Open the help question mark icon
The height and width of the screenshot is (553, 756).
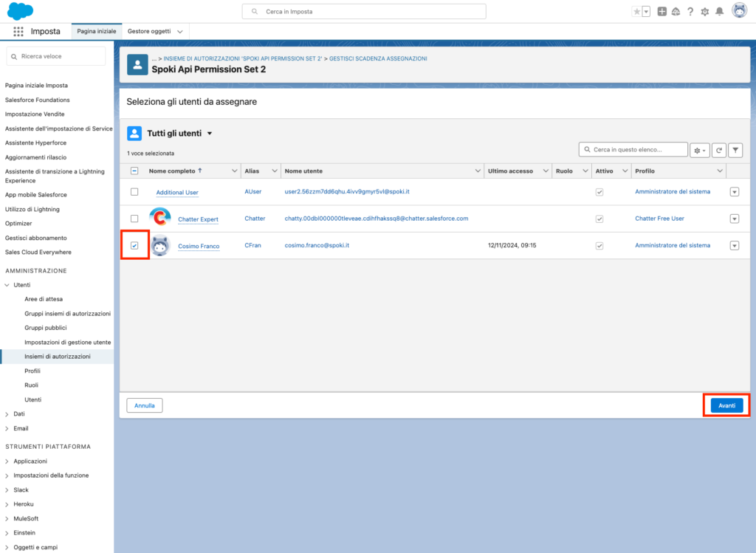pos(690,12)
